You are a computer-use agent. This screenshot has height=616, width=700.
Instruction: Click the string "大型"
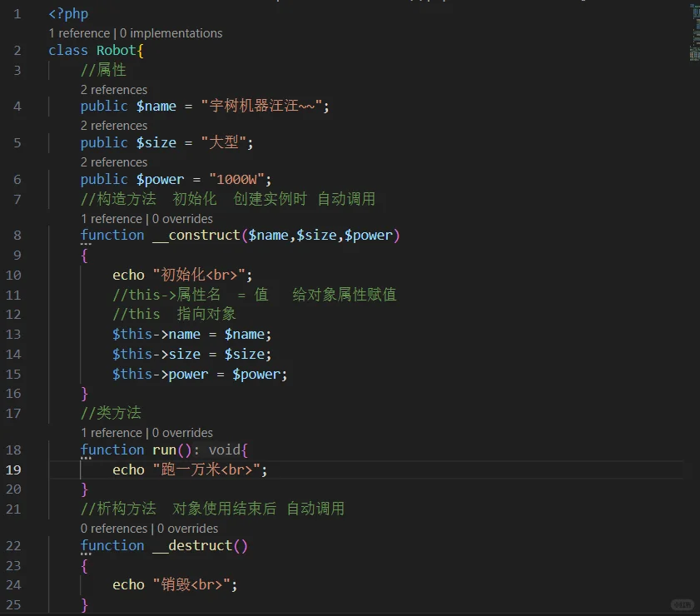click(223, 143)
